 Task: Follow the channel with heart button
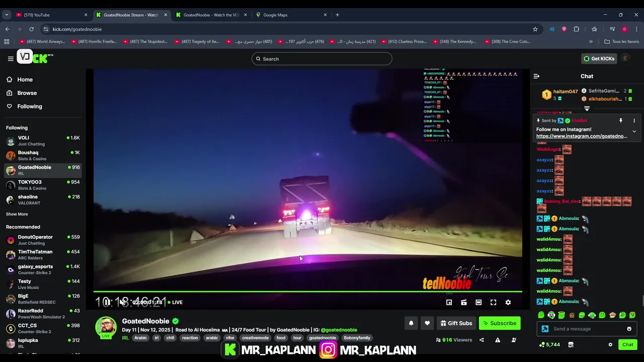pos(427,323)
